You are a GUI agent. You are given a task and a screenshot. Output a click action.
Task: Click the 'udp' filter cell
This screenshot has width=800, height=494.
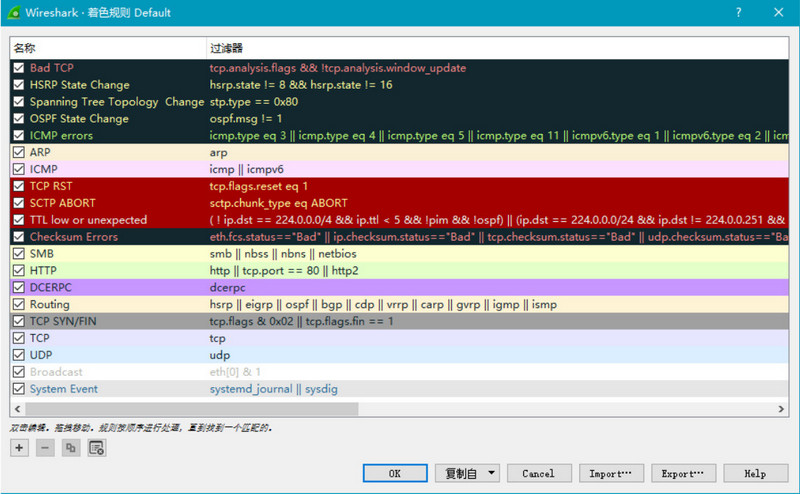[220, 355]
